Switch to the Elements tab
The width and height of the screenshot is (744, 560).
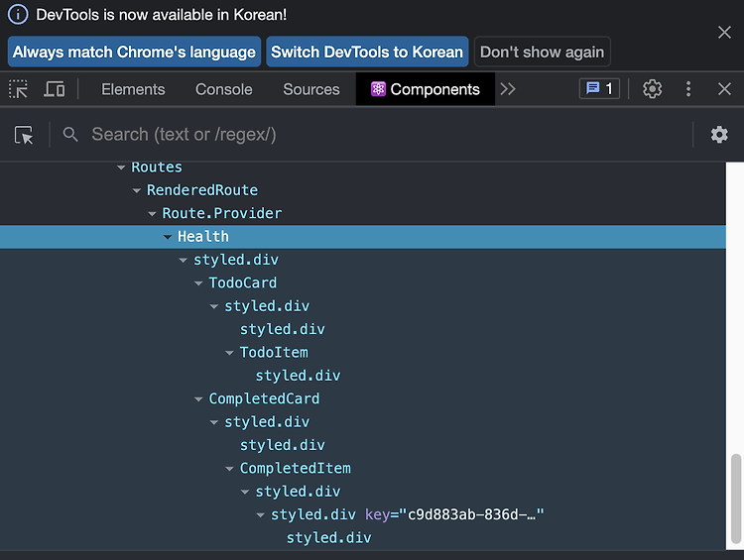[x=133, y=89]
